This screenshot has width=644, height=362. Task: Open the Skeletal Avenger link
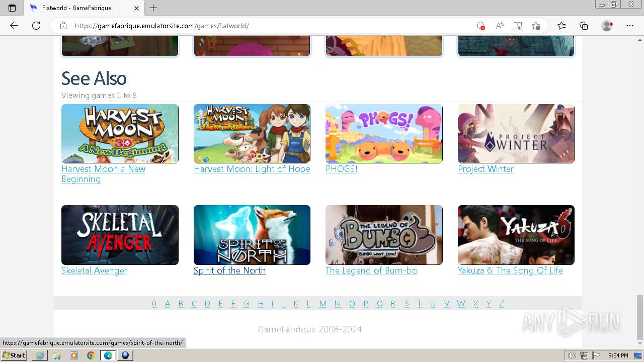pos(94,270)
